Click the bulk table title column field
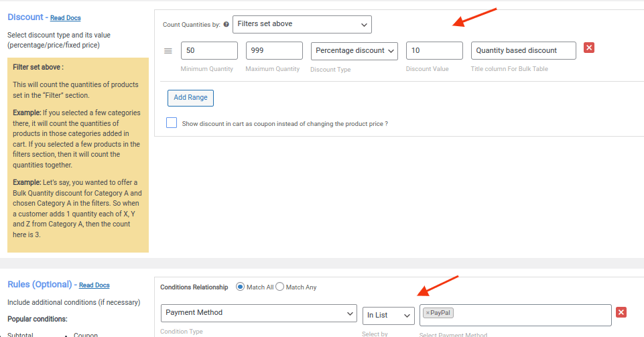Screen dimensions: 644x337 tap(523, 51)
